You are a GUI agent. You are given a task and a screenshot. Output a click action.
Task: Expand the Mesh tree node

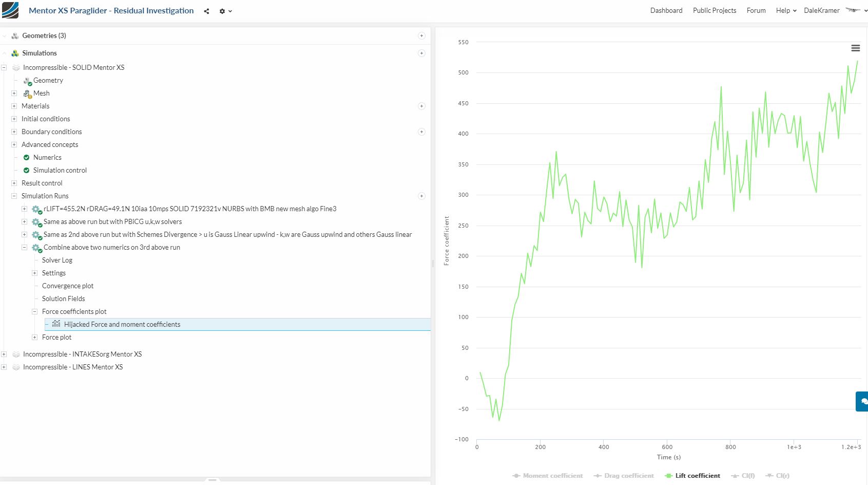pos(14,94)
